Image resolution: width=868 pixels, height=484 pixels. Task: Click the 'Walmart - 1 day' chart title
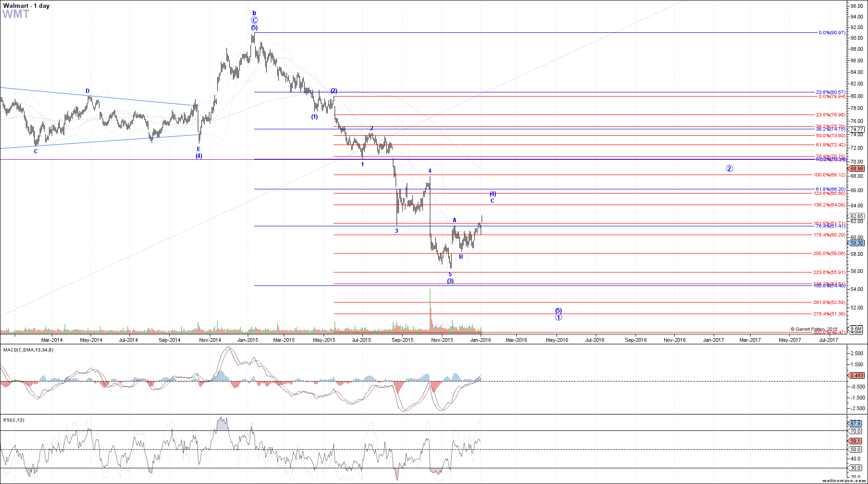click(26, 6)
